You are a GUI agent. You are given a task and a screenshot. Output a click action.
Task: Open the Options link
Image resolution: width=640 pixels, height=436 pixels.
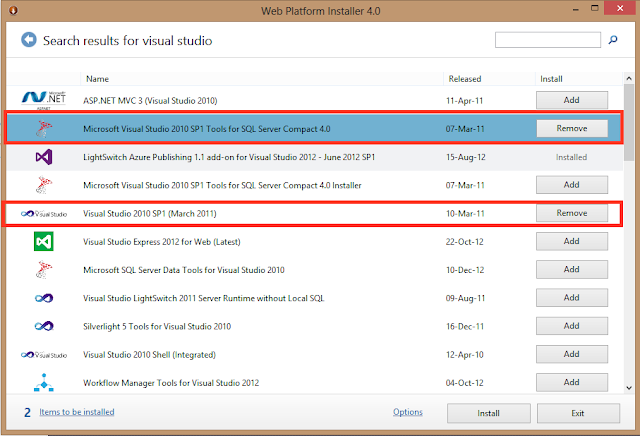pyautogui.click(x=408, y=412)
